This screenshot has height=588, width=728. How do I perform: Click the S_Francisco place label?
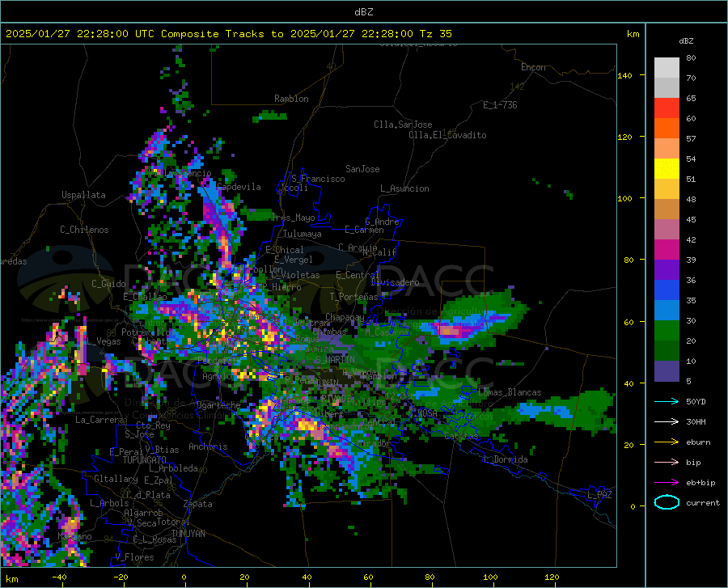point(318,179)
